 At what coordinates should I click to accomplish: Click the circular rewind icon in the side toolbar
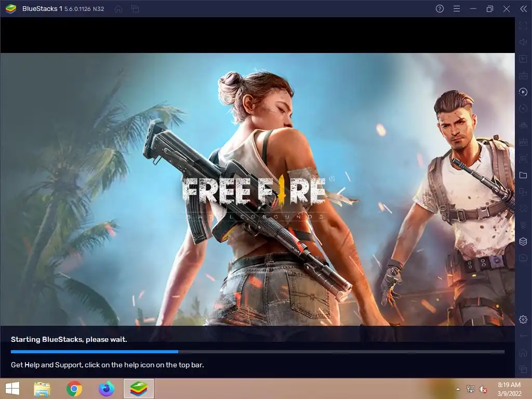523,109
